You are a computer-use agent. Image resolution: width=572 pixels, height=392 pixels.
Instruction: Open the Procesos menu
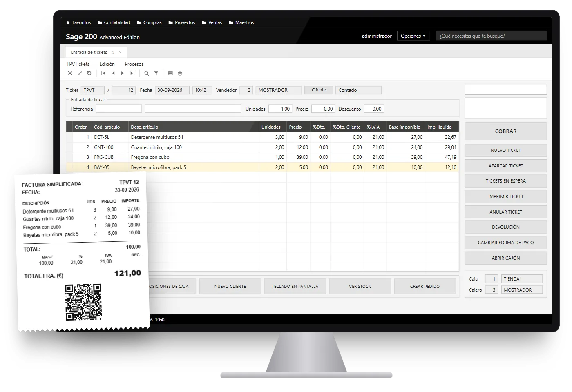click(x=134, y=64)
